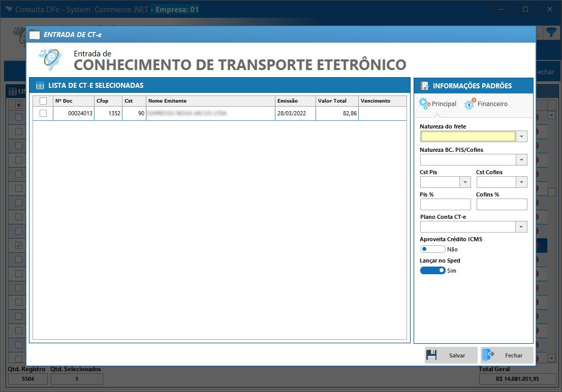The image size is (562, 392).
Task: Expand the Cst Pis combo box
Action: pos(466,182)
